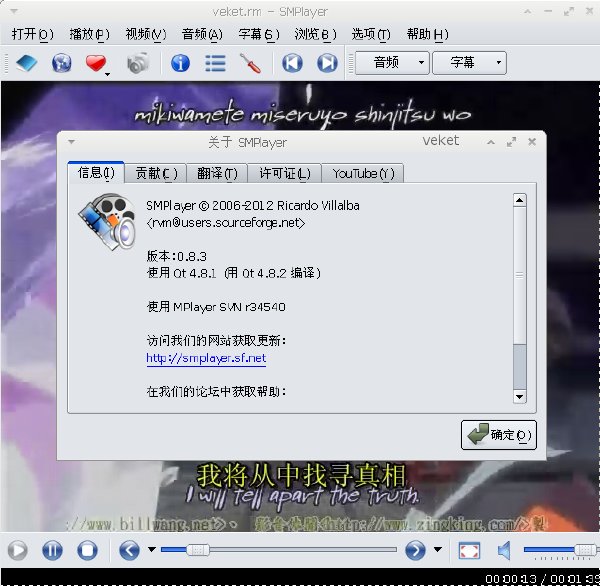The width and height of the screenshot is (600, 586).
Task: Rewind using the blue left arrow
Action: [x=129, y=550]
